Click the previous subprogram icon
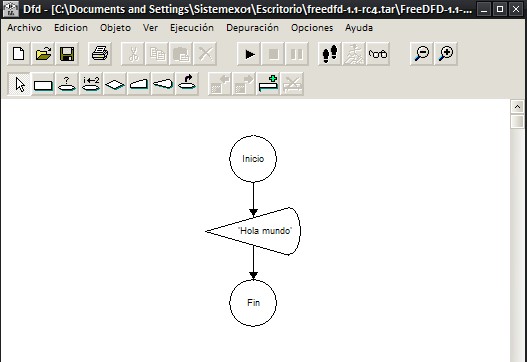This screenshot has height=362, width=527. click(x=220, y=84)
